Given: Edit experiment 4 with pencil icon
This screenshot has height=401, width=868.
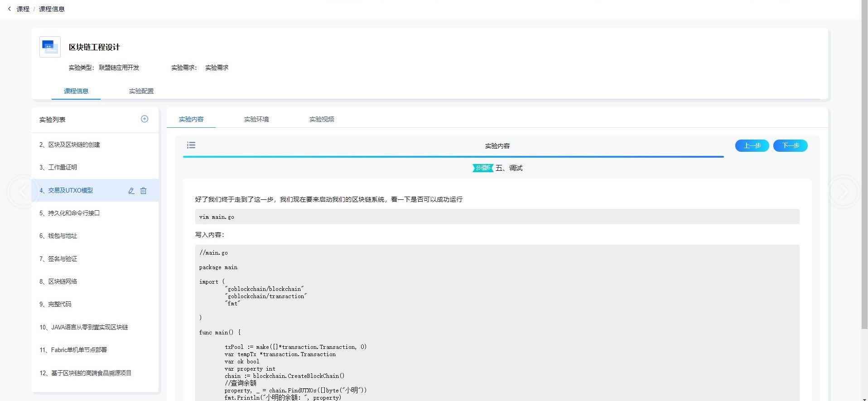Looking at the screenshot, I should pyautogui.click(x=131, y=191).
